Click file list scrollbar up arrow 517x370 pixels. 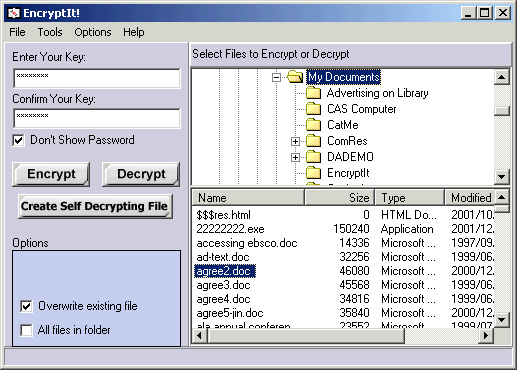[502, 197]
